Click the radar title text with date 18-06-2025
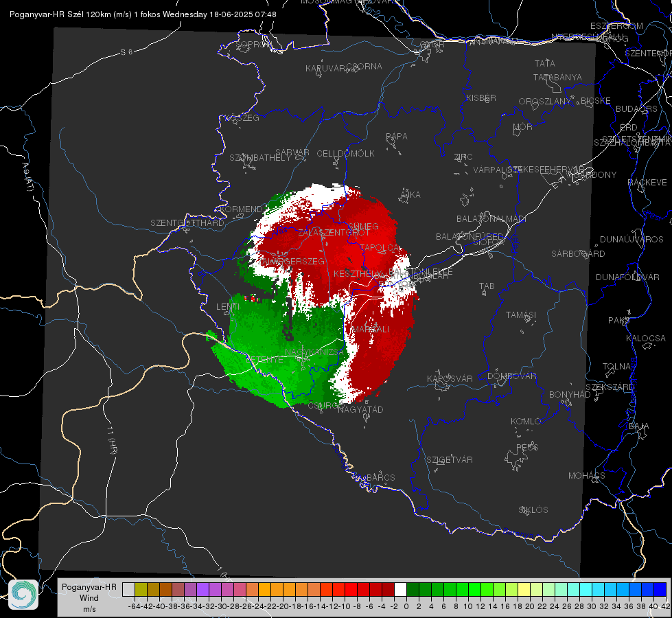Screen dimensions: 672x618 click(143, 14)
